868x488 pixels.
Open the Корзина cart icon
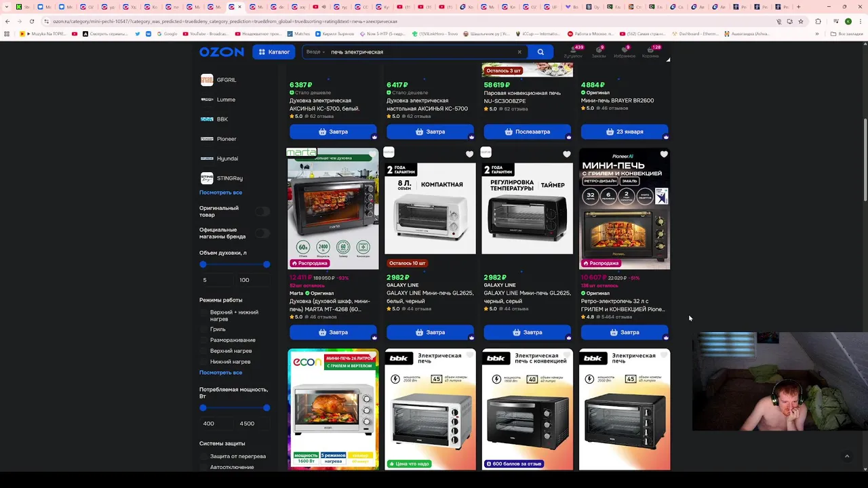coord(651,52)
